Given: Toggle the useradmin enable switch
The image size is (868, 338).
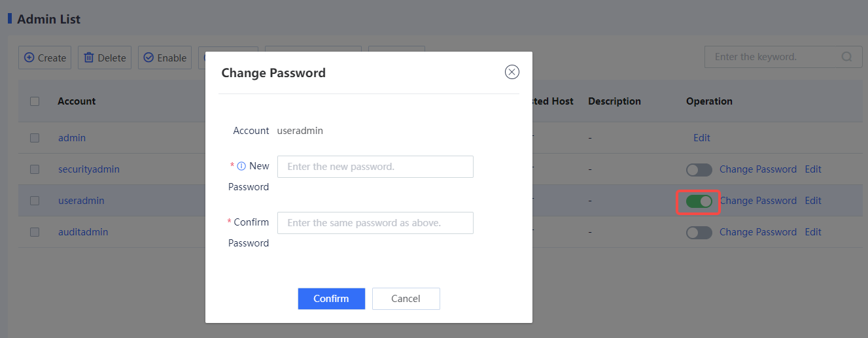Looking at the screenshot, I should pyautogui.click(x=699, y=201).
